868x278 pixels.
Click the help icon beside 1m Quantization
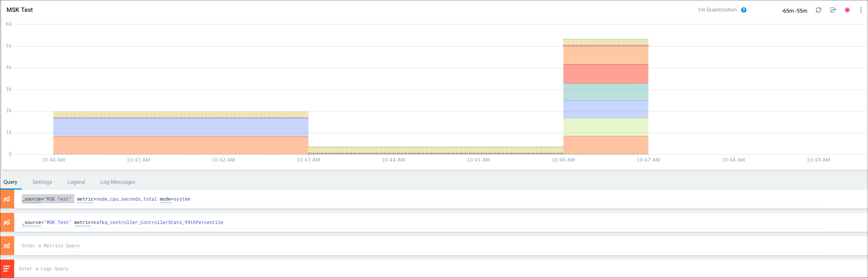click(744, 10)
